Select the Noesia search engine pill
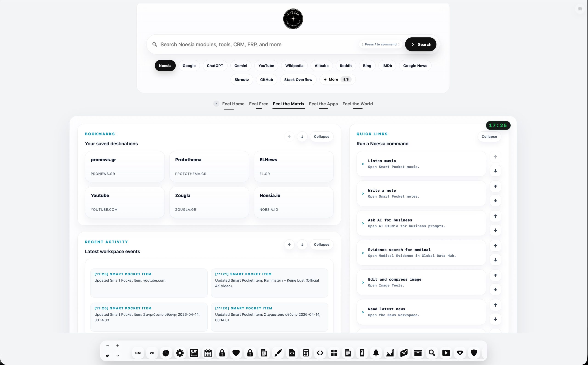The image size is (588, 365). (x=165, y=66)
